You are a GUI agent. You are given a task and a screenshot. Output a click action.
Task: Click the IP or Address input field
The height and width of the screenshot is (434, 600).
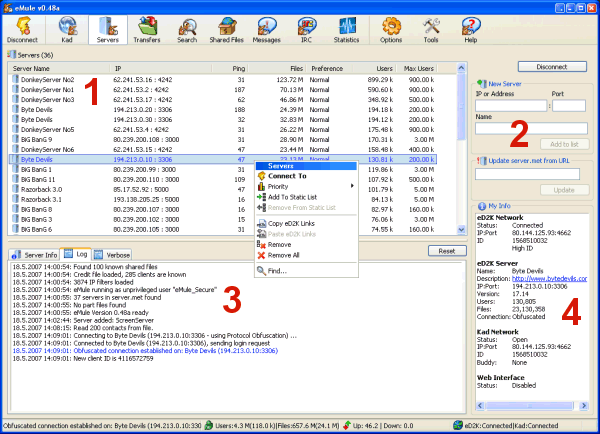tap(511, 106)
